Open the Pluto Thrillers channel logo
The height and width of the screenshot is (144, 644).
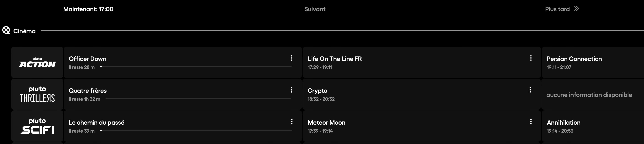[x=37, y=94]
